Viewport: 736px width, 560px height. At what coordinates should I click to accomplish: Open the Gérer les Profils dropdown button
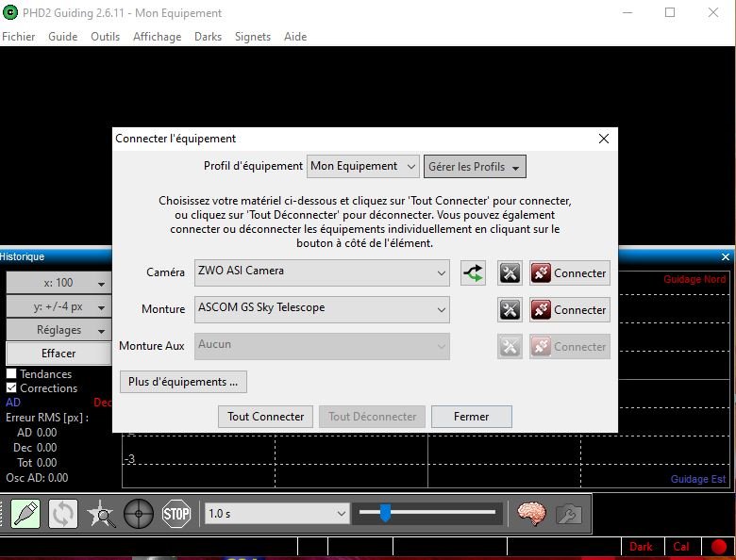[x=475, y=167]
